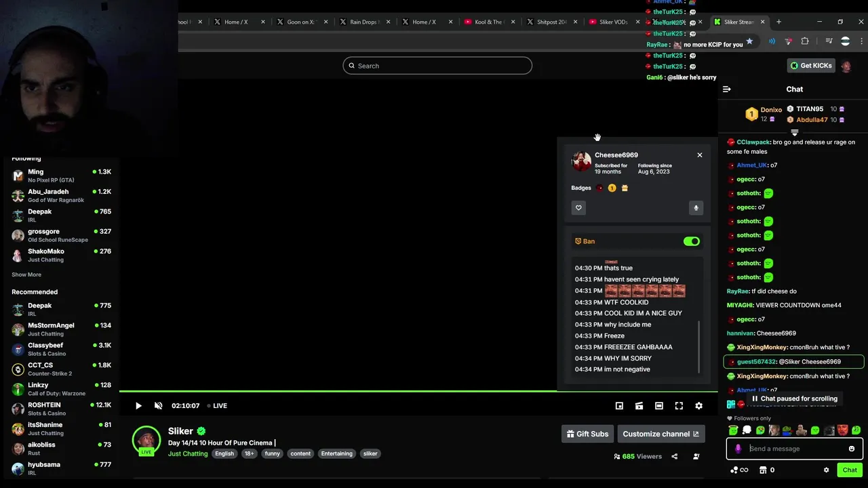This screenshot has width=868, height=488.
Task: Open emoji picker in chat input
Action: coord(852,449)
